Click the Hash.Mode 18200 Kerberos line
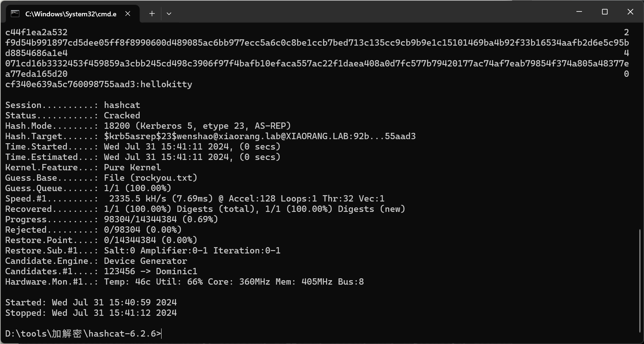The image size is (644, 344). 148,126
